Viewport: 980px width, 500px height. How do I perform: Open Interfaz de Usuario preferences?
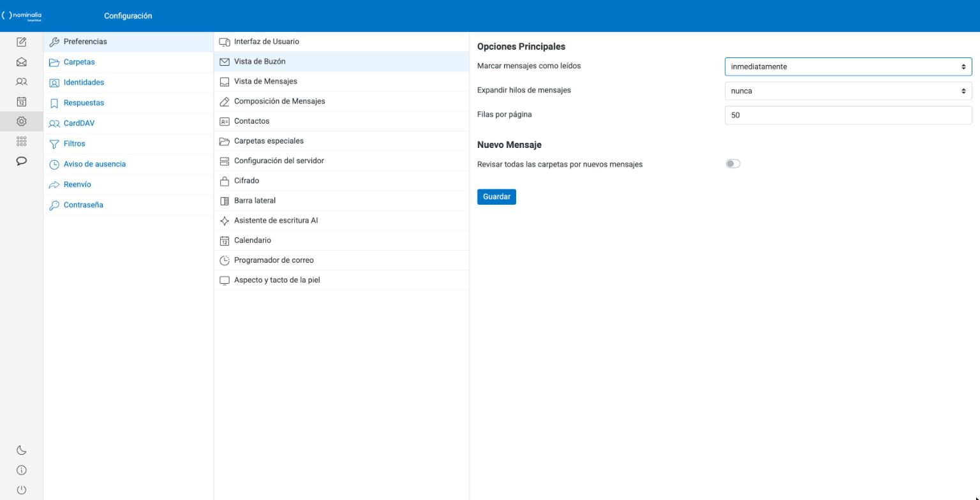341,41
